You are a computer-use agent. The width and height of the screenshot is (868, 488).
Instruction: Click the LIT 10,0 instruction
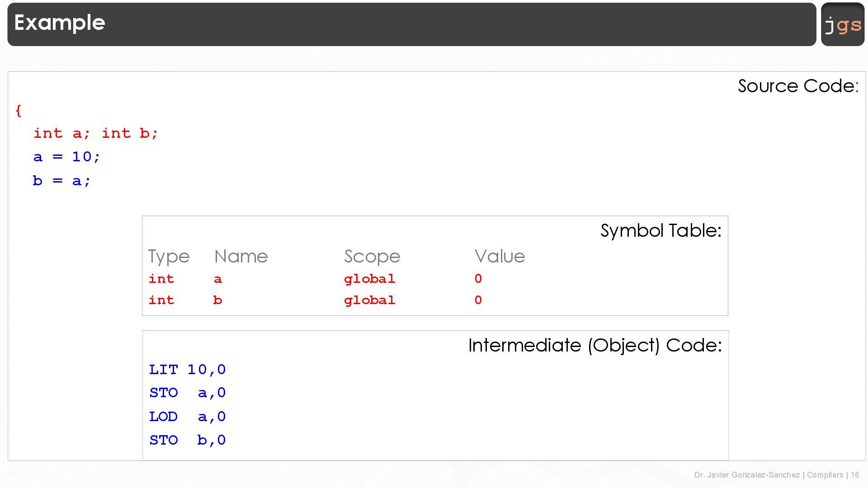(188, 370)
